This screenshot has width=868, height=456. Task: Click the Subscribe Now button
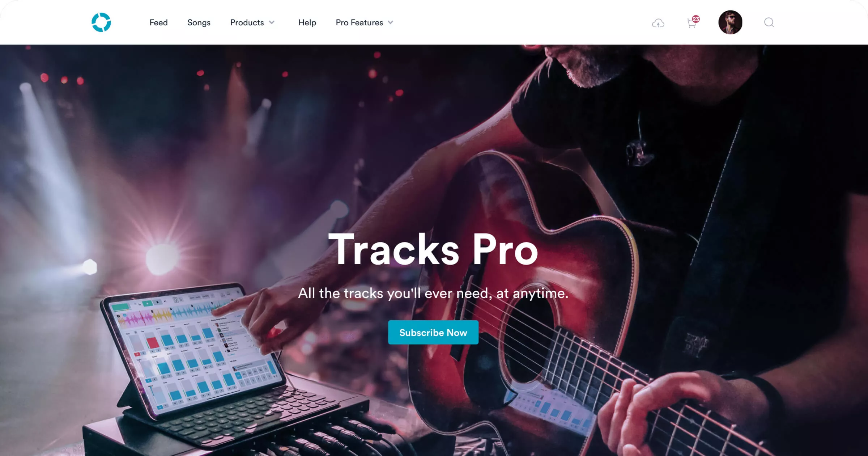pos(433,332)
